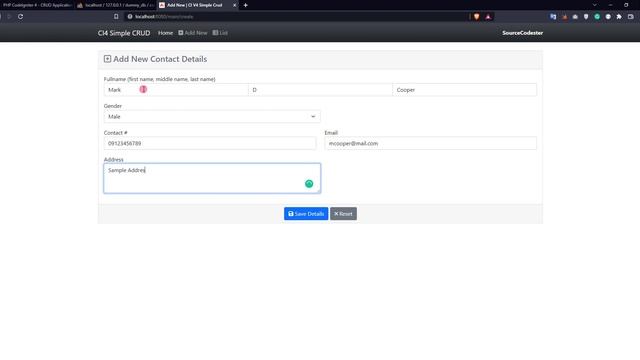Image resolution: width=640 pixels, height=360 pixels.
Task: Click the Add New Contact Details heading
Action: pos(160,59)
